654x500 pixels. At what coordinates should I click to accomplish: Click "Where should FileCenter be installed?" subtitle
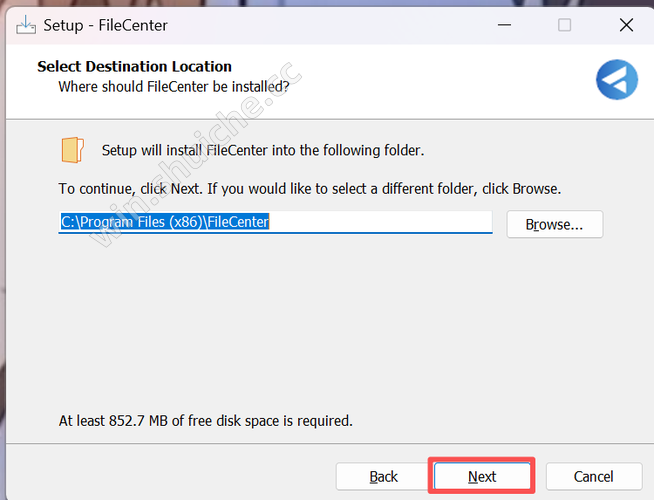tap(180, 87)
